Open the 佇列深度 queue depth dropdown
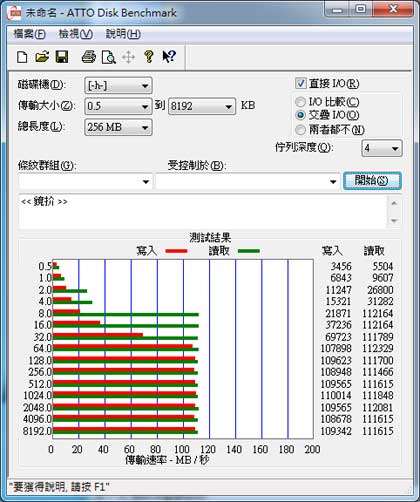420x502 pixels. tap(382, 148)
